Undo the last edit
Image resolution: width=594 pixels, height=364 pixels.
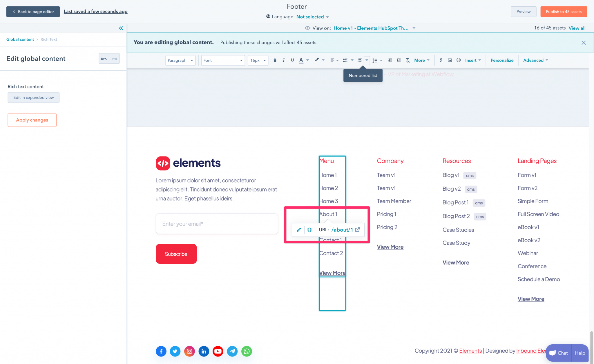point(104,59)
